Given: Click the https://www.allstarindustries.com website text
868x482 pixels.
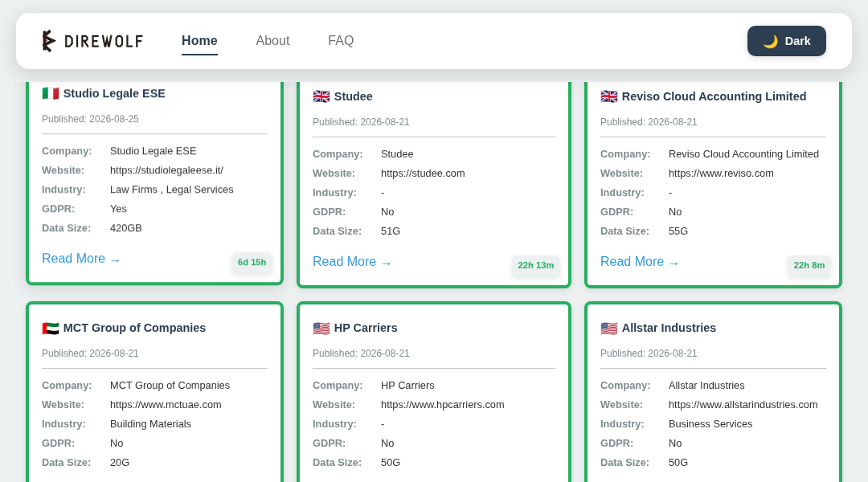Looking at the screenshot, I should coord(743,405).
